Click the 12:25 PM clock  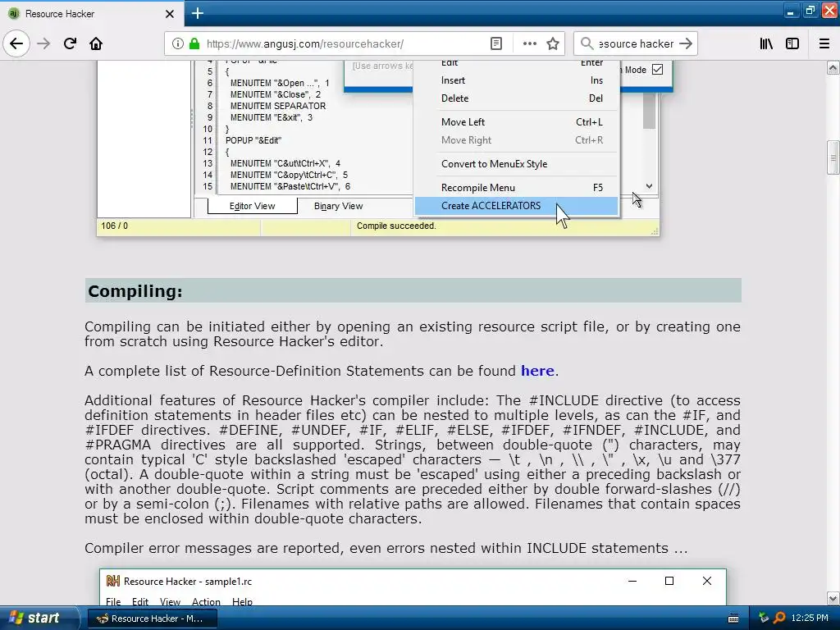coord(810,619)
